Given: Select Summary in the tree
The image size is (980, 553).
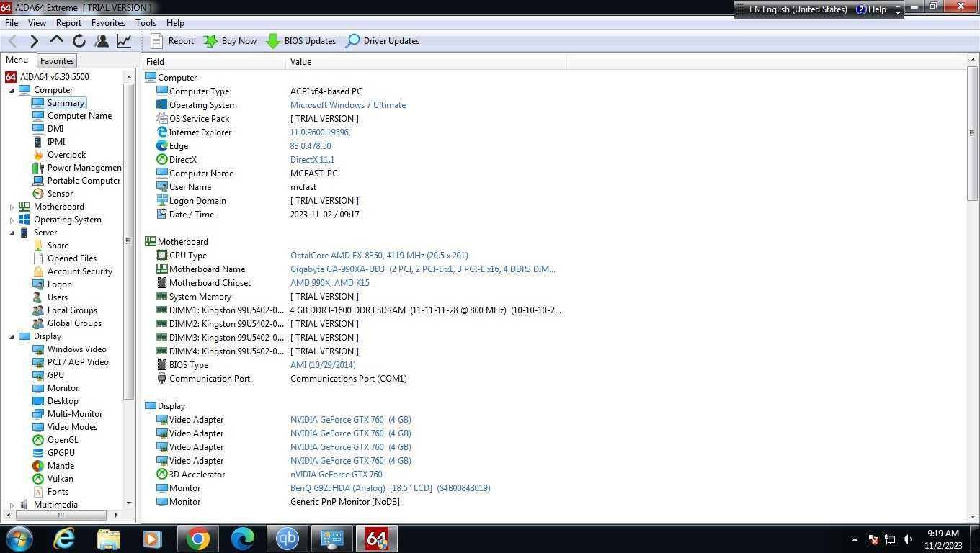Looking at the screenshot, I should 66,103.
